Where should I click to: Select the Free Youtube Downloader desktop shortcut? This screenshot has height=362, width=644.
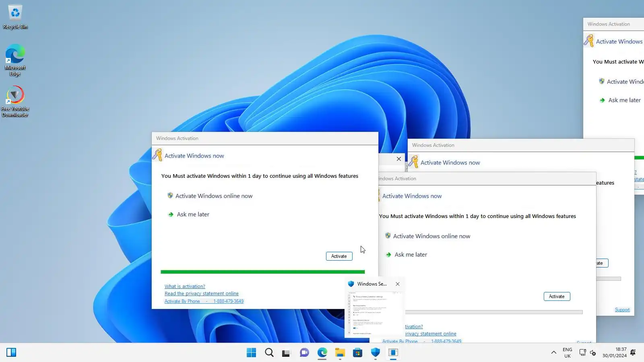[15, 101]
